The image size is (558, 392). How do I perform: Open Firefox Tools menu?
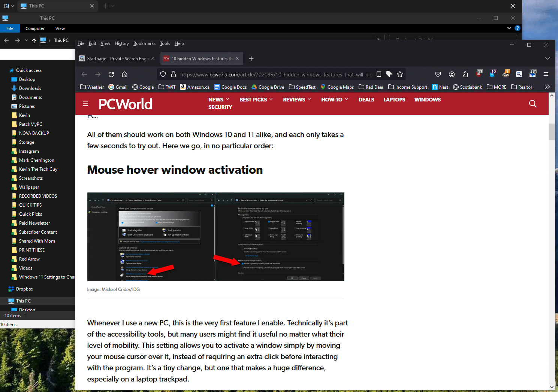(165, 43)
